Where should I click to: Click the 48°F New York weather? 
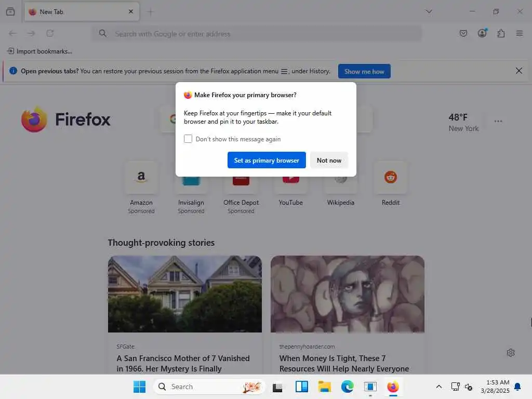463,122
